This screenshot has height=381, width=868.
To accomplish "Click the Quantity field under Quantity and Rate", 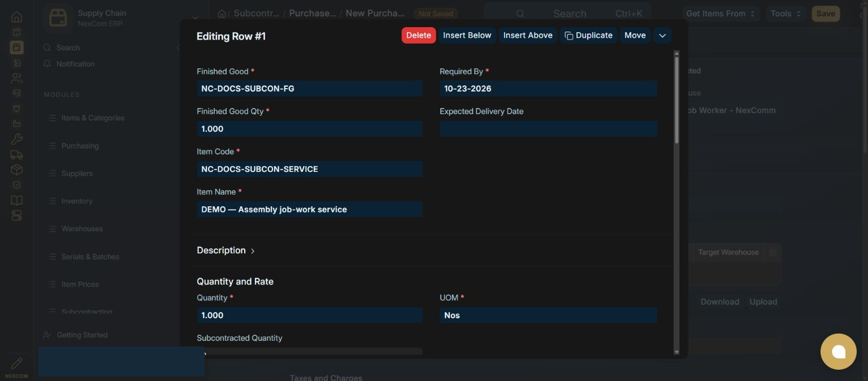I will [310, 315].
